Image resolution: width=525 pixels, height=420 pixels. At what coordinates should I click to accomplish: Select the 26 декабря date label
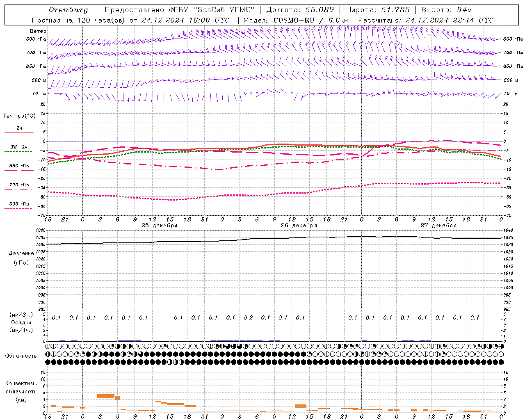coord(299,226)
